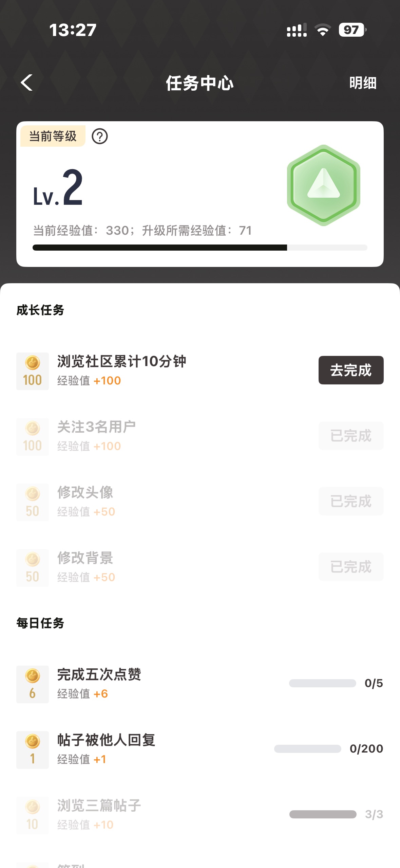
Task: Tap the 0/5 likes progress bar
Action: point(322,683)
